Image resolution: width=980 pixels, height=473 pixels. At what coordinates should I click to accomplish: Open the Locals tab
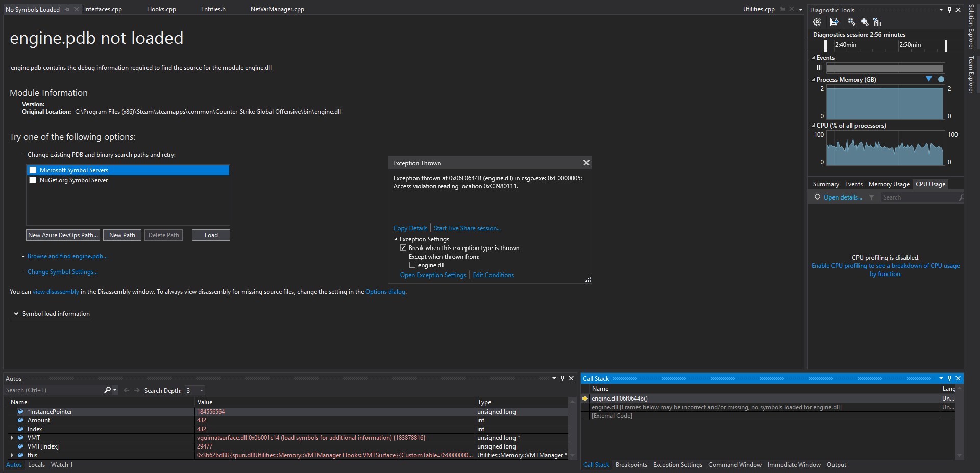click(36, 465)
